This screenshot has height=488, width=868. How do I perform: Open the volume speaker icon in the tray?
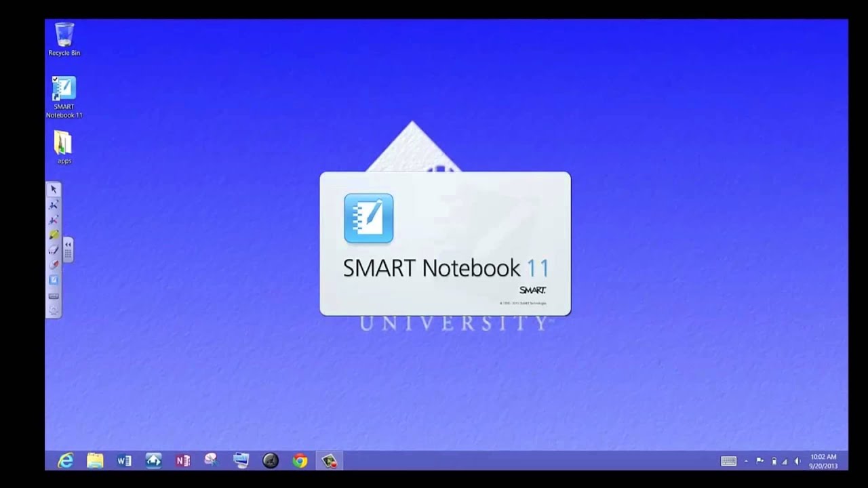[797, 462]
